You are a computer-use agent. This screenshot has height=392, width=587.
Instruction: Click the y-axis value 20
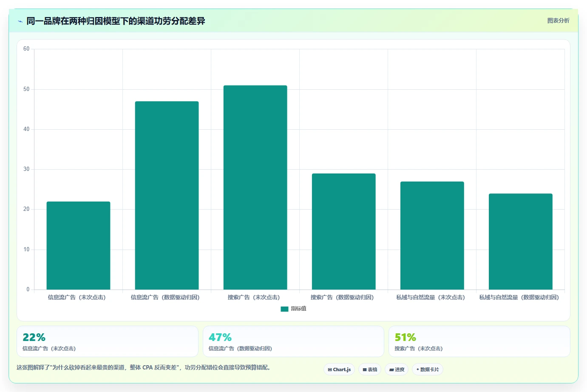[x=26, y=209]
